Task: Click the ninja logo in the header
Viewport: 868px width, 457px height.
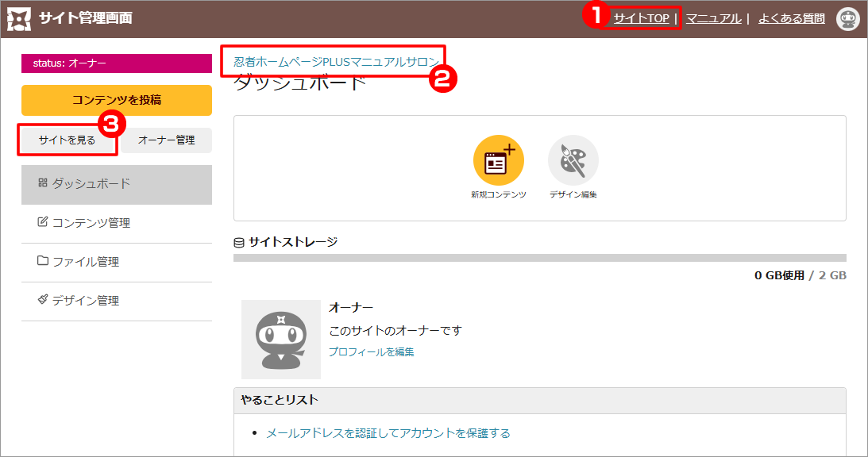Action: [19, 18]
